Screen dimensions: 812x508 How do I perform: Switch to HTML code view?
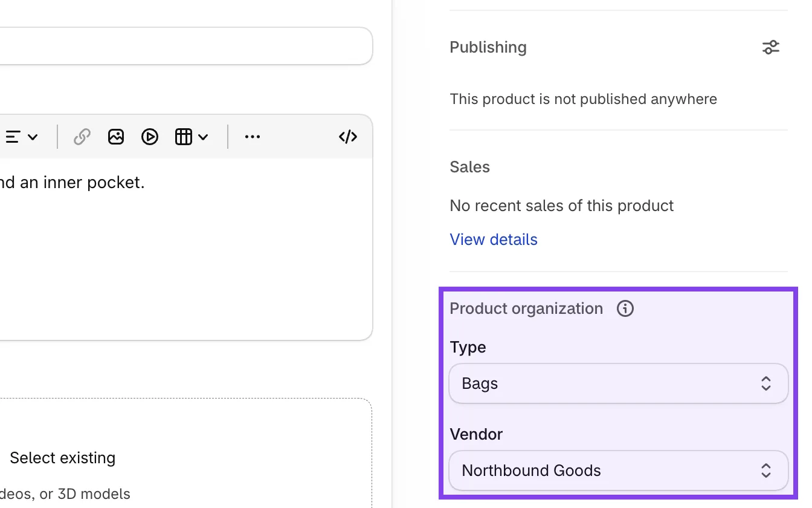tap(348, 137)
